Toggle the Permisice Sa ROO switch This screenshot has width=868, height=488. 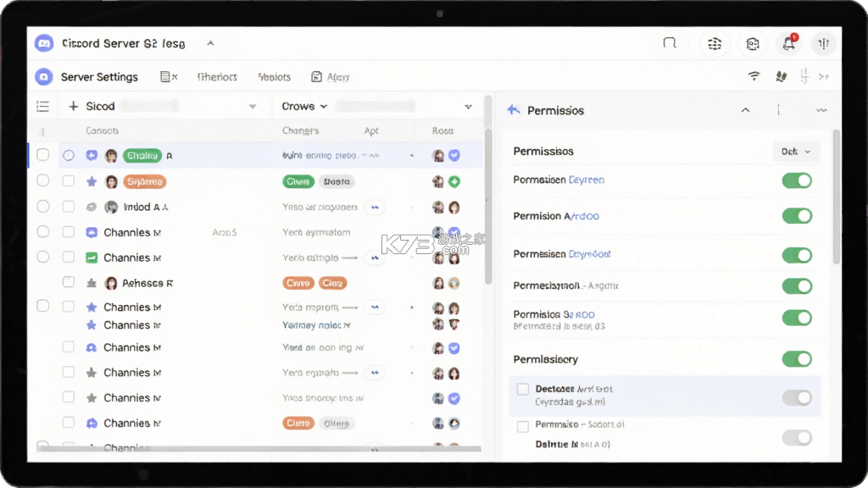(x=797, y=318)
